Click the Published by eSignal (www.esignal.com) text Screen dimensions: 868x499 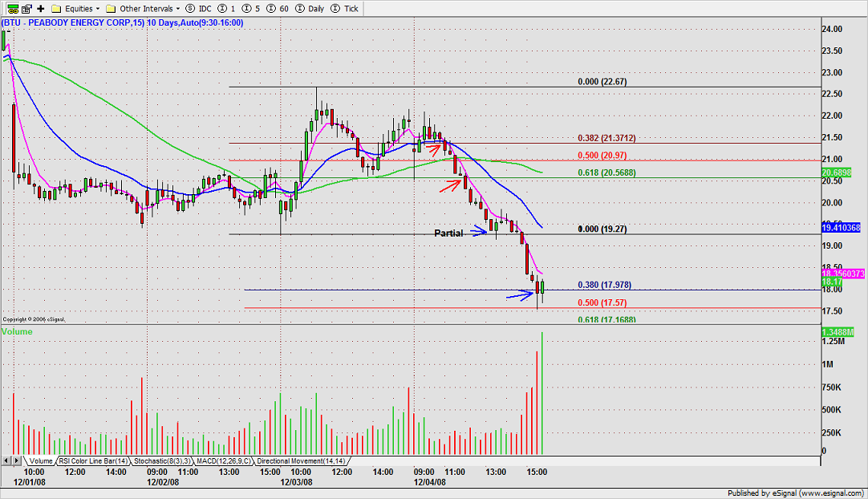point(796,493)
